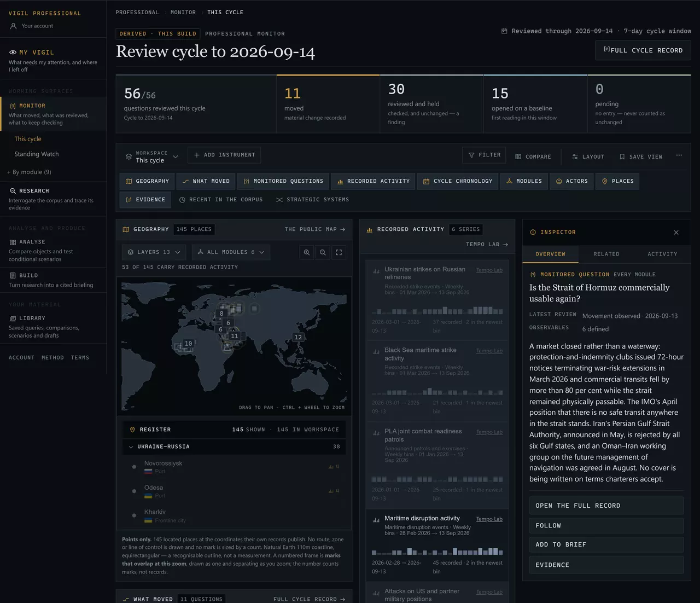Click the map cluster marker 11
Viewport: 700px width, 603px height.
(235, 336)
